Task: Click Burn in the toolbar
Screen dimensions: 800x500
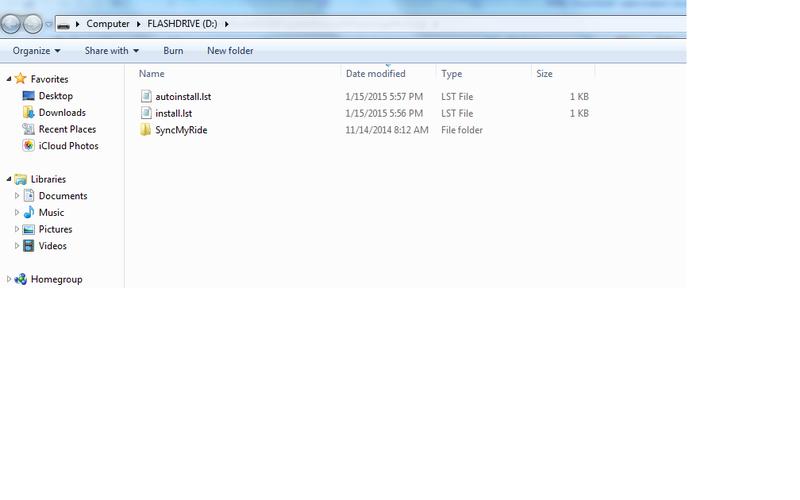Action: pos(173,51)
